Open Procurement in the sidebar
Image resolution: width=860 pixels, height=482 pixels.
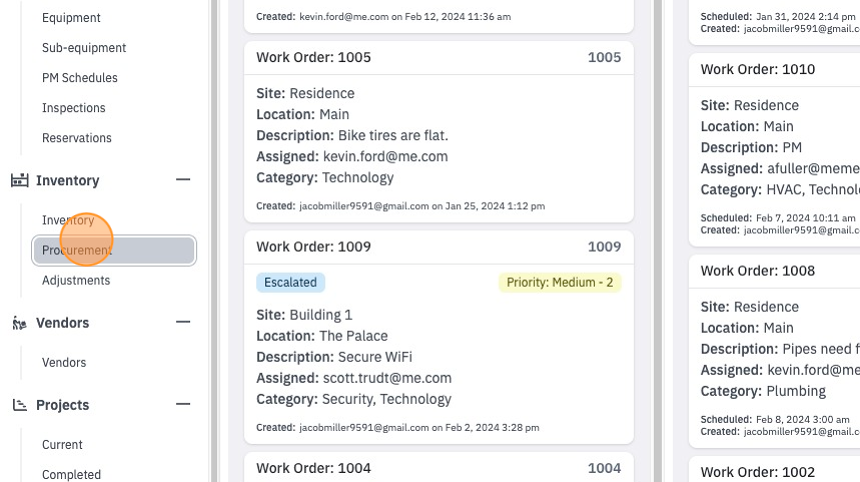[x=114, y=251]
